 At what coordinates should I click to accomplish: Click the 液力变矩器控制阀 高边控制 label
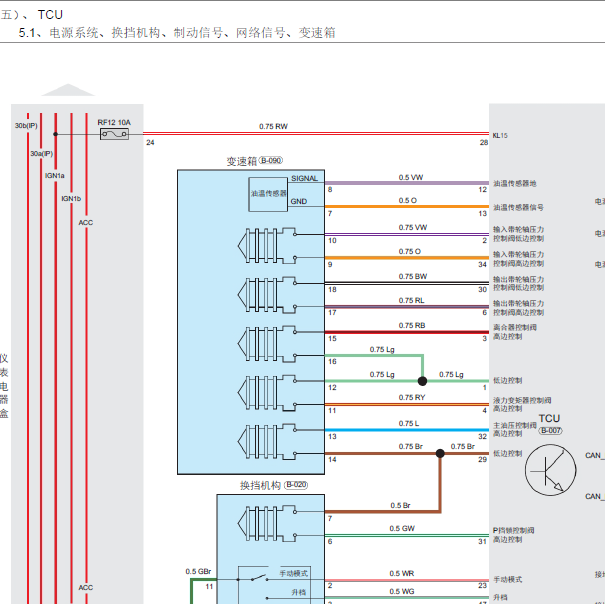pyautogui.click(x=522, y=404)
